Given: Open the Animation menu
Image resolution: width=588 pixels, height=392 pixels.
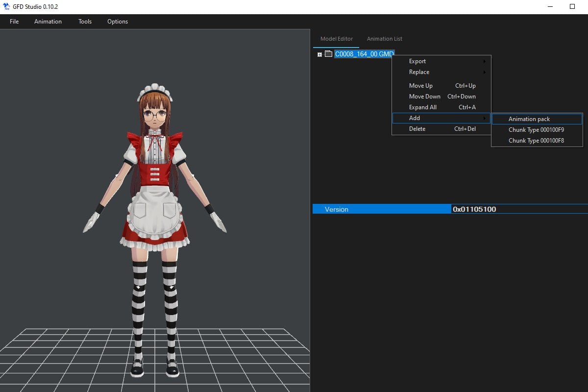Looking at the screenshot, I should (x=48, y=22).
